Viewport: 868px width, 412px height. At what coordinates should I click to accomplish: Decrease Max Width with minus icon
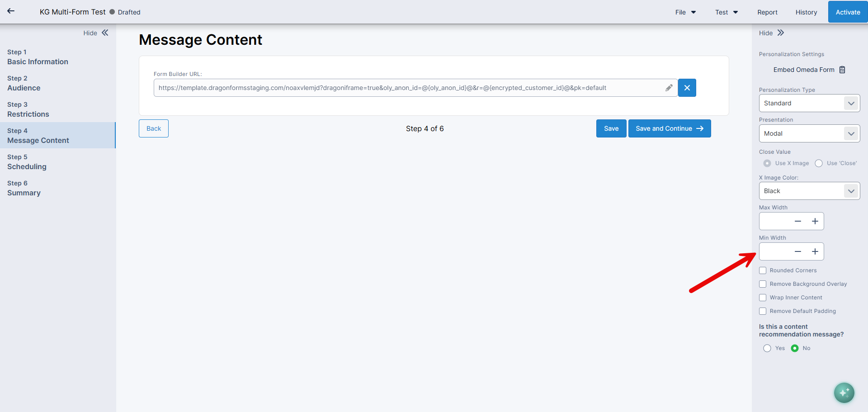click(x=798, y=221)
